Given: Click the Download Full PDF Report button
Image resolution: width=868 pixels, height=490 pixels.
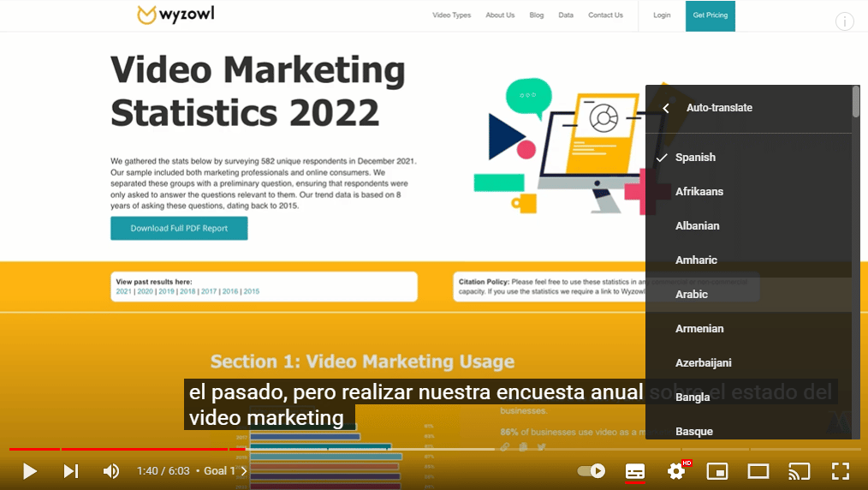Looking at the screenshot, I should coord(179,228).
